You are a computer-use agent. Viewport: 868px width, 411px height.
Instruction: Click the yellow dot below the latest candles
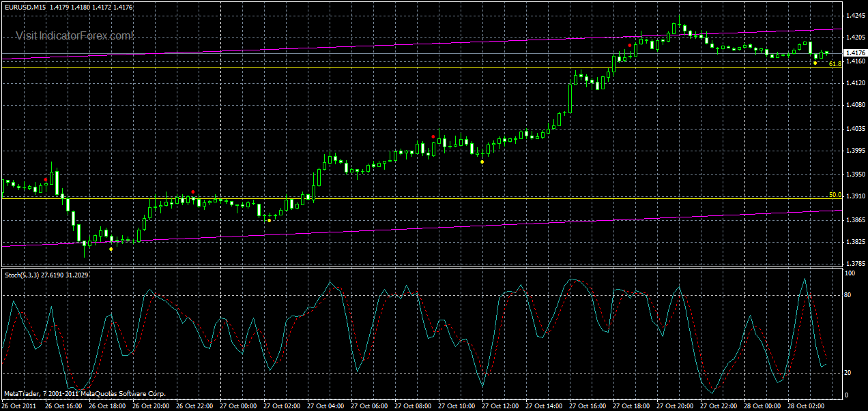coord(815,63)
